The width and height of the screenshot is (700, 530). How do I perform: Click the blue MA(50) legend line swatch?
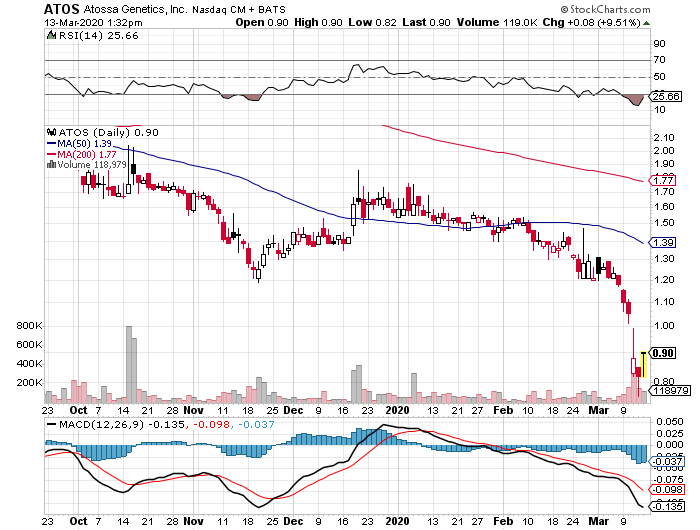click(x=52, y=144)
